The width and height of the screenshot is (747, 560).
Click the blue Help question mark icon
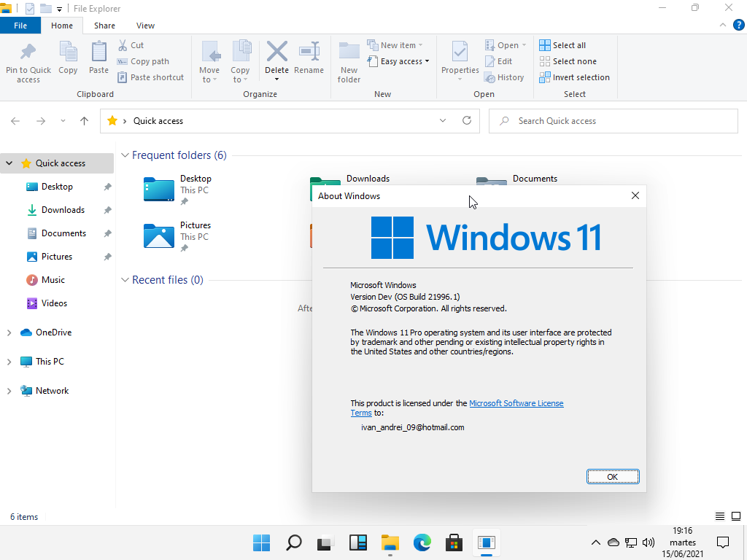[738, 26]
